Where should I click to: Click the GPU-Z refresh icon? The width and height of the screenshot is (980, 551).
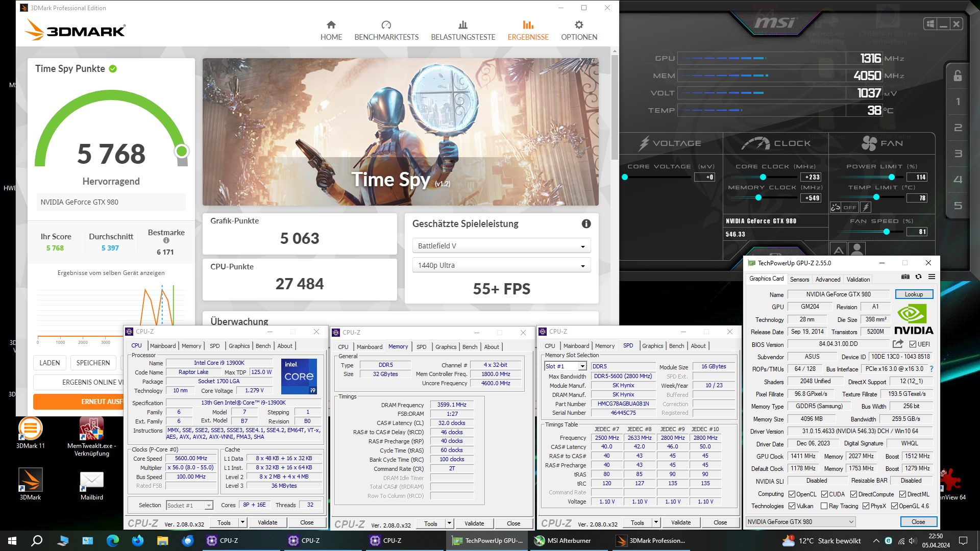(x=918, y=277)
